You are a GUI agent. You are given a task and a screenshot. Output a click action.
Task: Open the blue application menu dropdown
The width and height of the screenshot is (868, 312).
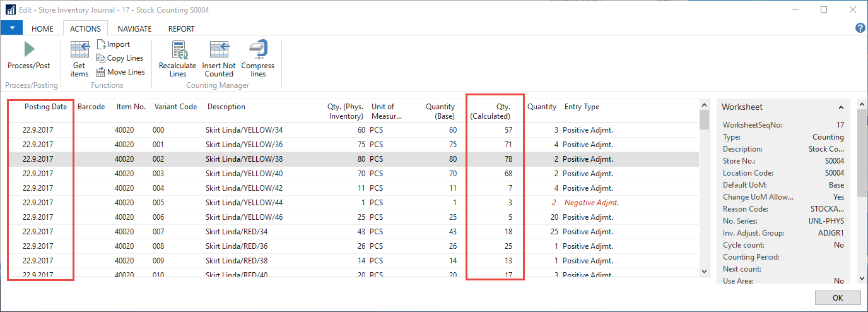pos(12,28)
